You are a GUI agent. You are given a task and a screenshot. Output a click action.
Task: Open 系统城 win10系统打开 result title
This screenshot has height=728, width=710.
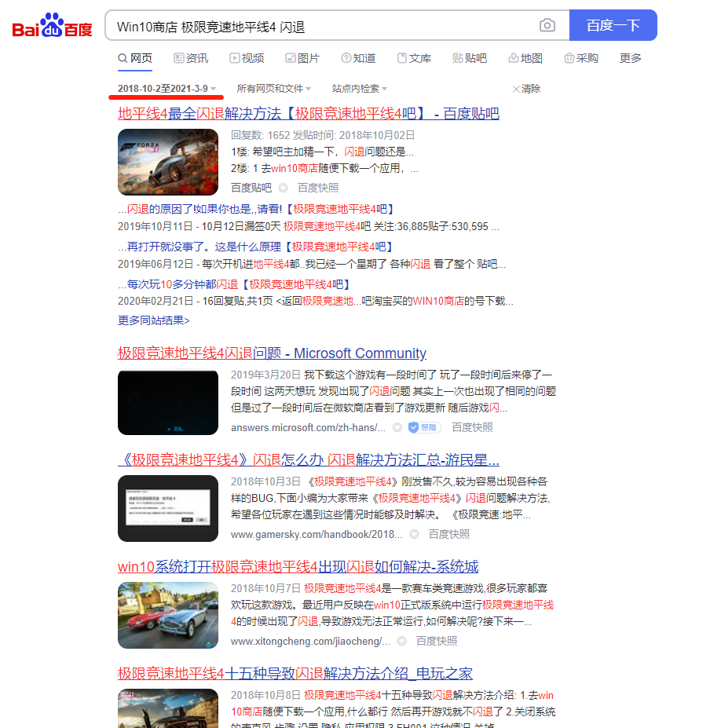pyautogui.click(x=298, y=567)
